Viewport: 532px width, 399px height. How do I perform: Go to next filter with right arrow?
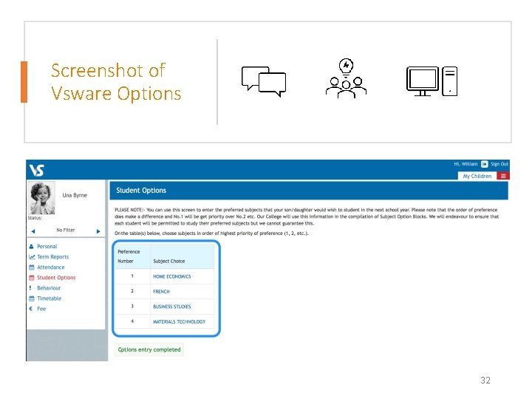pyautogui.click(x=98, y=231)
